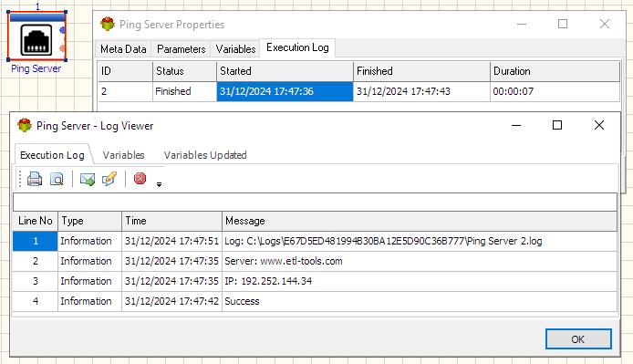Click the send log by email icon

pyautogui.click(x=88, y=179)
